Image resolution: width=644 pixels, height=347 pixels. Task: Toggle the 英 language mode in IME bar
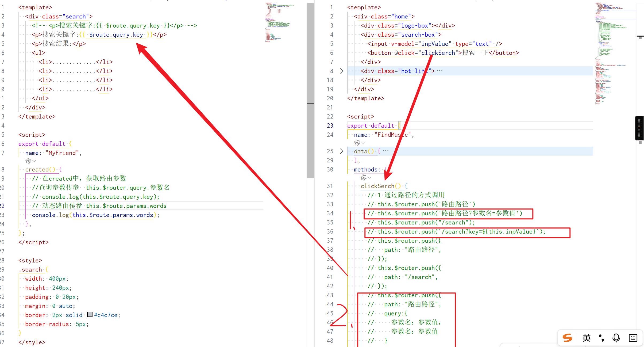point(586,338)
